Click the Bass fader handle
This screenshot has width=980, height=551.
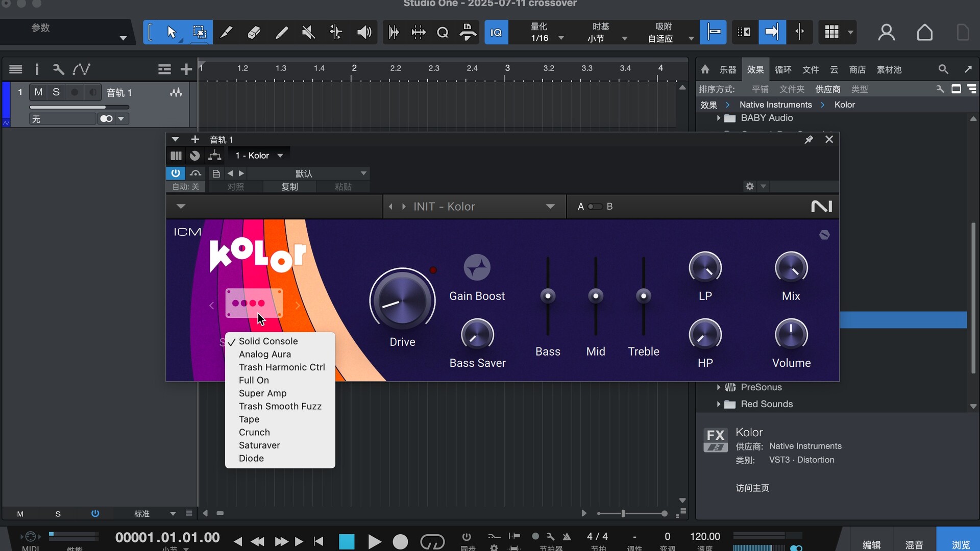coord(548,296)
